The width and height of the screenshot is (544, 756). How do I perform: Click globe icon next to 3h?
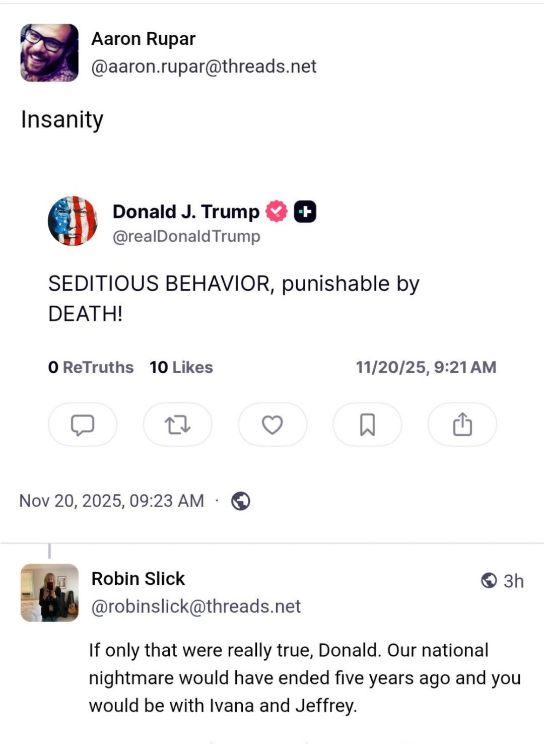pos(489,581)
